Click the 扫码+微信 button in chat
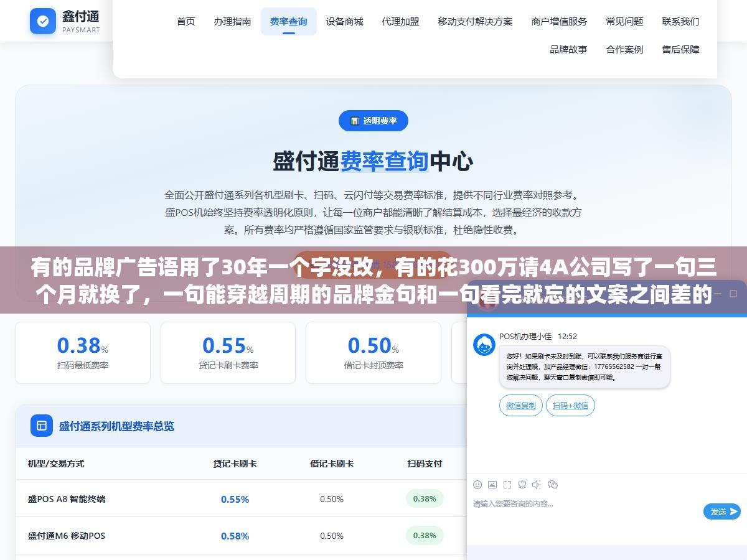The width and height of the screenshot is (747, 560). click(570, 405)
